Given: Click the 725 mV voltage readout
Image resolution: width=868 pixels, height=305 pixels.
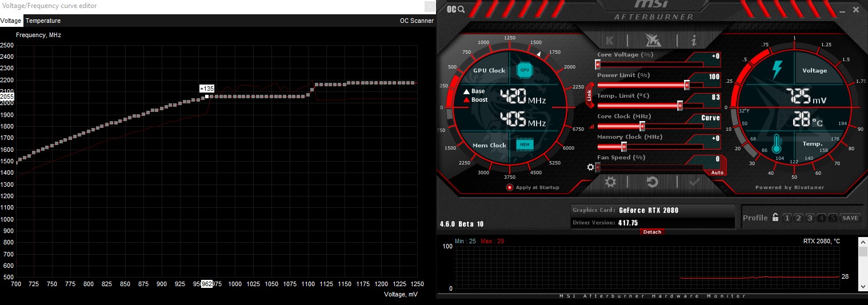Looking at the screenshot, I should click(806, 97).
